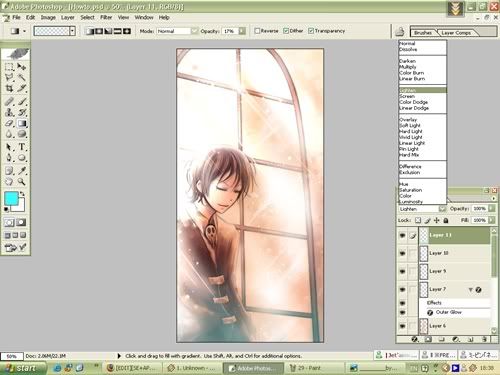Select the Slice tool
The width and height of the screenshot is (500, 375).
(22, 88)
